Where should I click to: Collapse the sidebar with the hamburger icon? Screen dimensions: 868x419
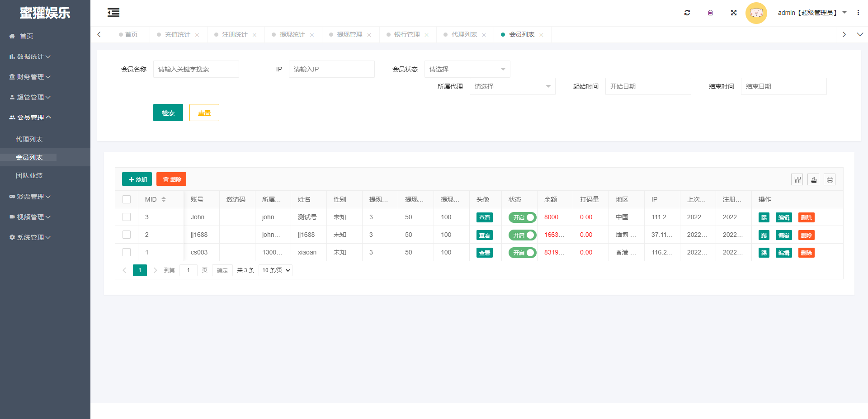tap(113, 13)
